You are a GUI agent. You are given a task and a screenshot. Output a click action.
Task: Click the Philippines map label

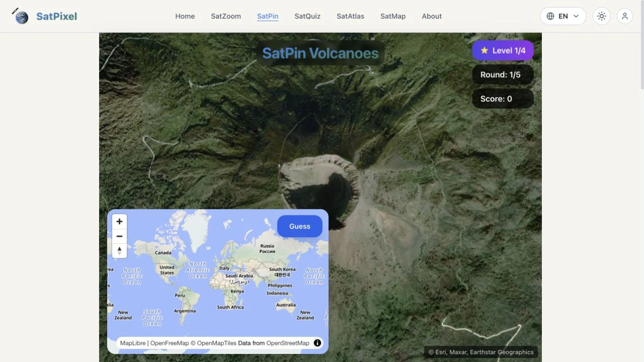(x=280, y=285)
